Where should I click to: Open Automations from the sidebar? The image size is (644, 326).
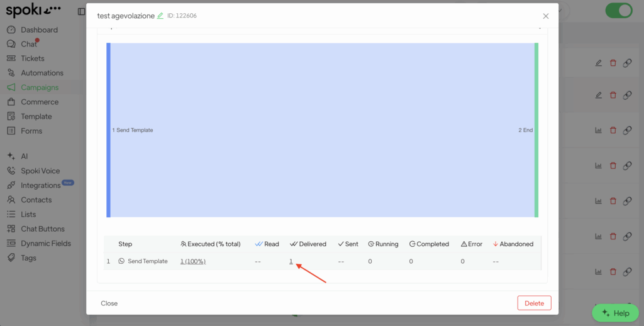(x=42, y=73)
